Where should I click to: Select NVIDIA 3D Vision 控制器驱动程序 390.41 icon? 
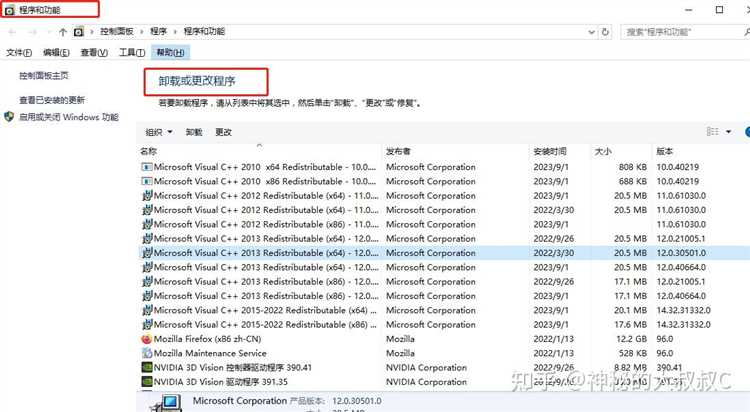tap(147, 367)
